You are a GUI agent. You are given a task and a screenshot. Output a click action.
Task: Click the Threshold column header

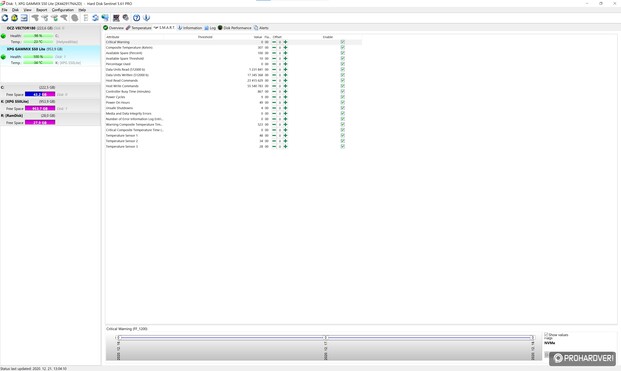pyautogui.click(x=205, y=37)
